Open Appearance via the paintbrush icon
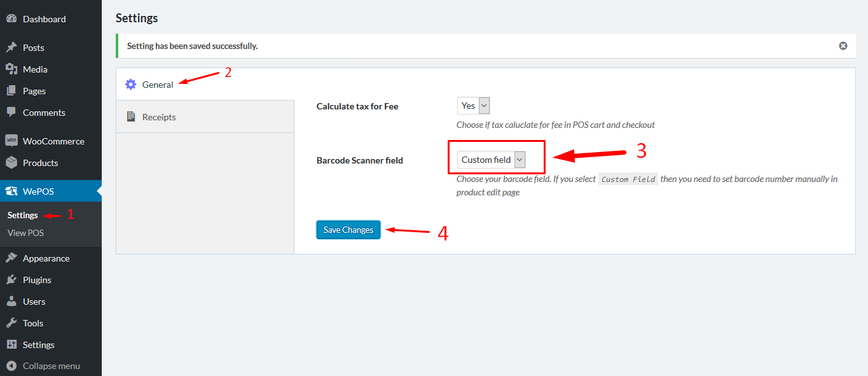Viewport: 868px width, 376px height. click(x=11, y=258)
